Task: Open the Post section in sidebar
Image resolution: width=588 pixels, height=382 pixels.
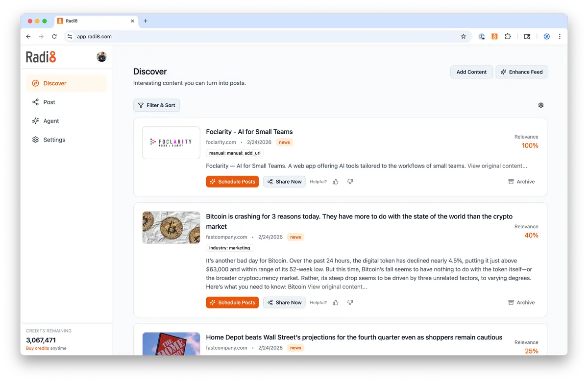Action: tap(66, 102)
